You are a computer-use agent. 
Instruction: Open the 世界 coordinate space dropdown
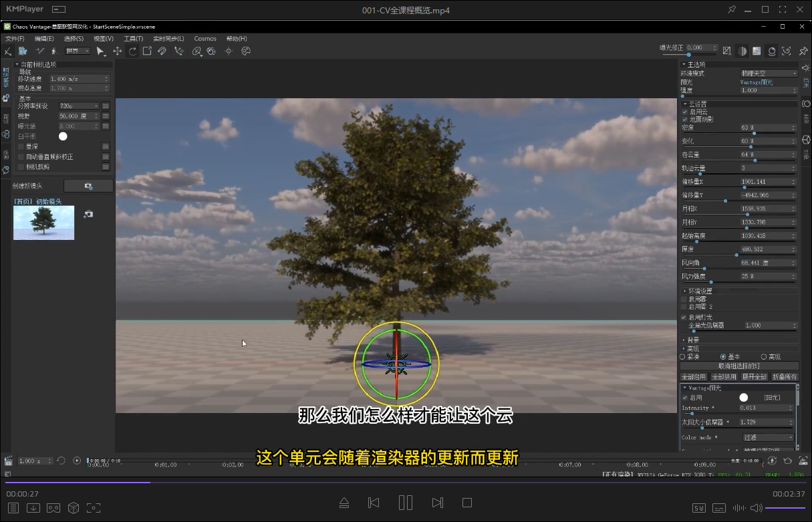point(78,51)
